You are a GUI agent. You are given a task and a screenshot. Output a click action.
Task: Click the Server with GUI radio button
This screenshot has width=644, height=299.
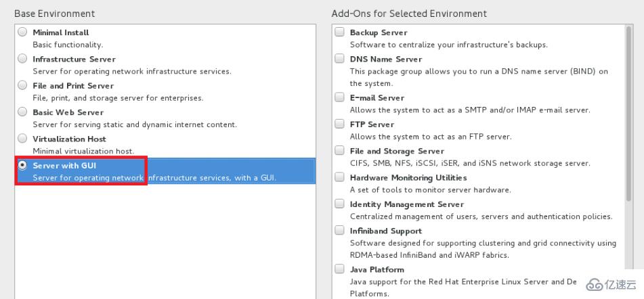tap(23, 165)
